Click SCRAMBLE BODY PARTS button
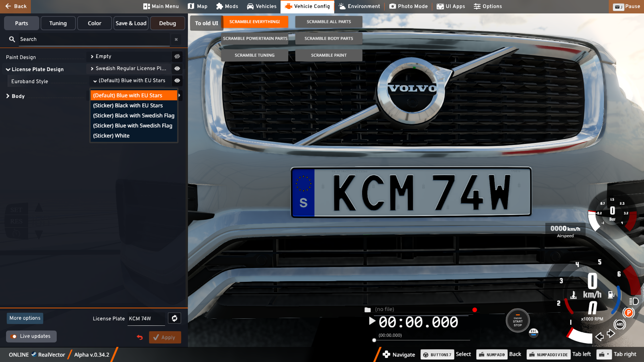 pyautogui.click(x=329, y=39)
